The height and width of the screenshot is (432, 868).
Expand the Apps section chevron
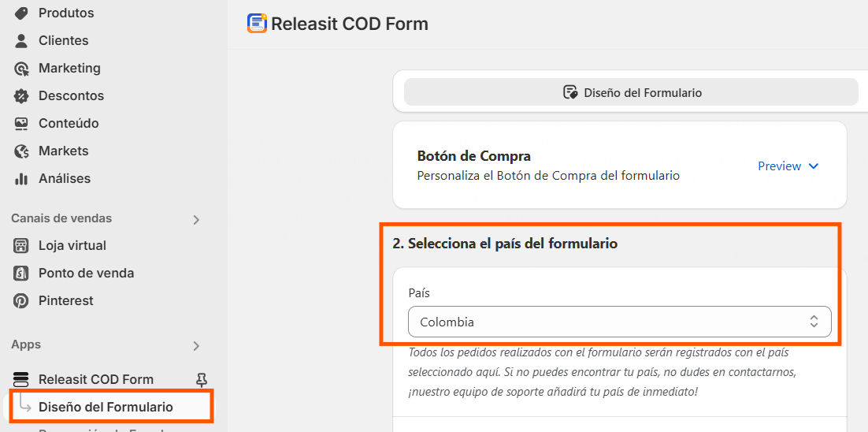click(196, 346)
